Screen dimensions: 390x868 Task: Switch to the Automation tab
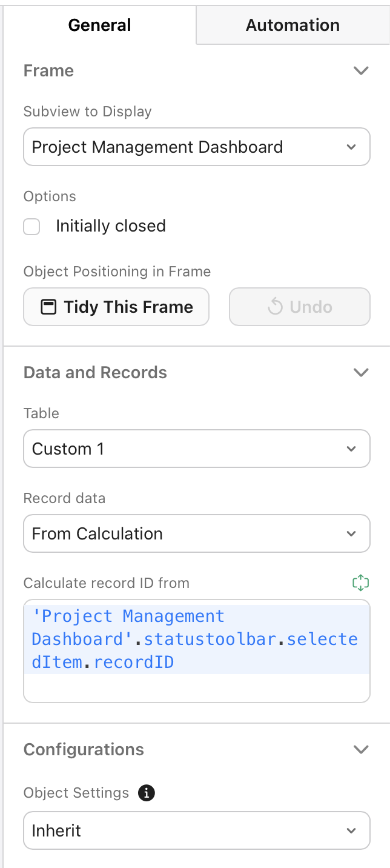pos(292,25)
